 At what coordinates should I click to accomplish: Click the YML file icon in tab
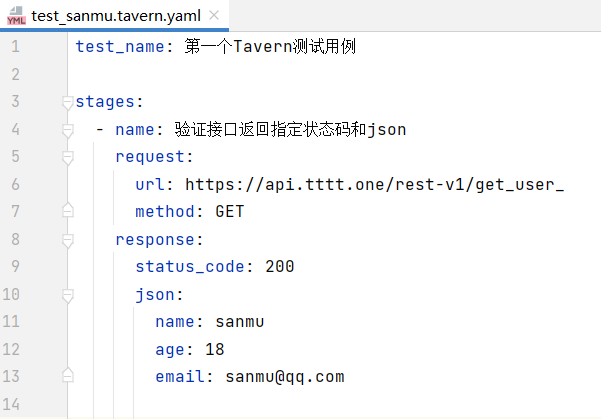16,16
